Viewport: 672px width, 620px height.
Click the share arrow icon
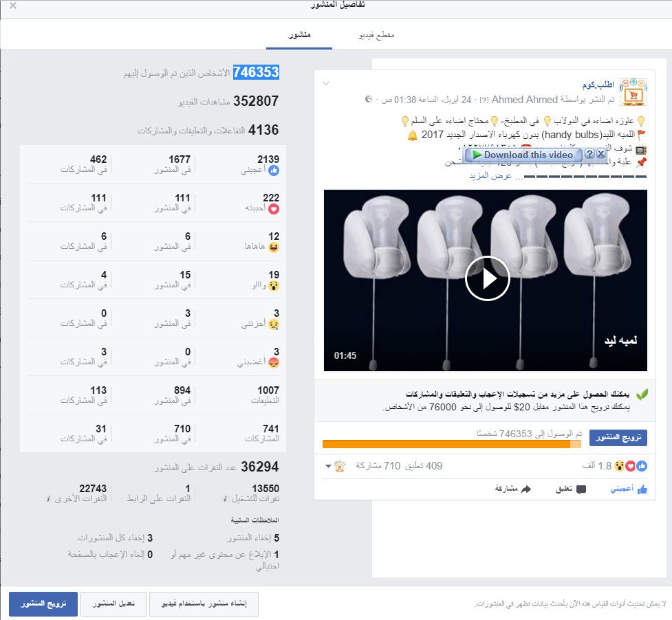[x=526, y=489]
